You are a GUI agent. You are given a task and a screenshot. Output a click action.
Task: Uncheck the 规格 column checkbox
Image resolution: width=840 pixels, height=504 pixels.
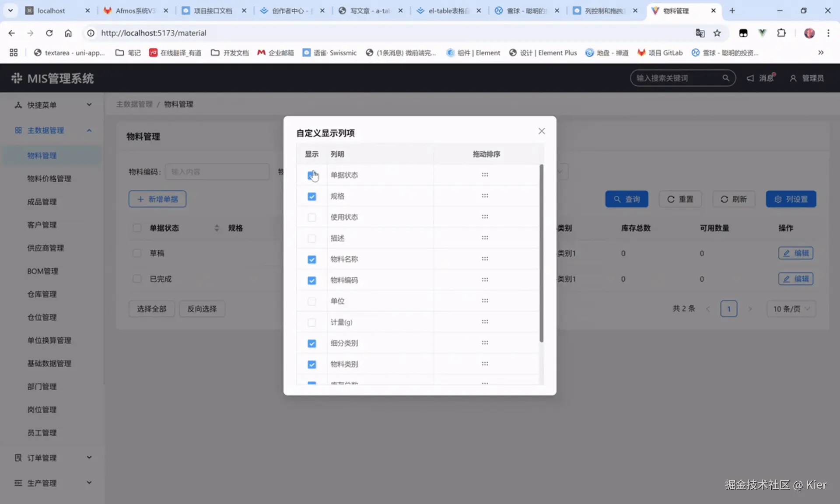coord(311,196)
